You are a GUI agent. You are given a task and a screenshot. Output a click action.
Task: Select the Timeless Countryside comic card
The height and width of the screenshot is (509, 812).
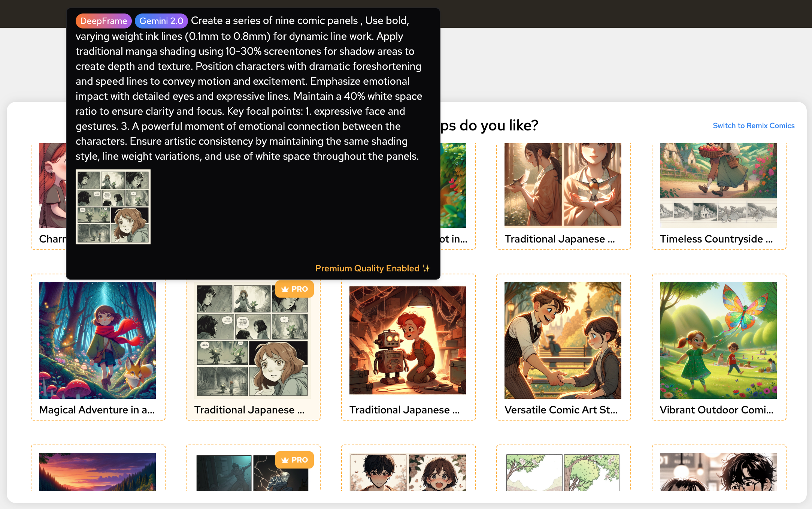[x=718, y=195]
